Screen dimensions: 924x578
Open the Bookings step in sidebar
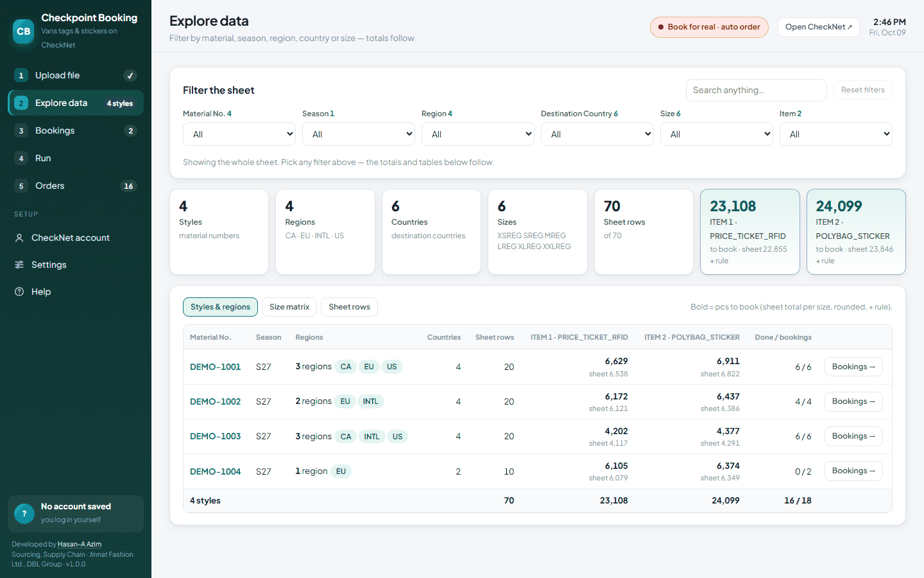point(76,131)
